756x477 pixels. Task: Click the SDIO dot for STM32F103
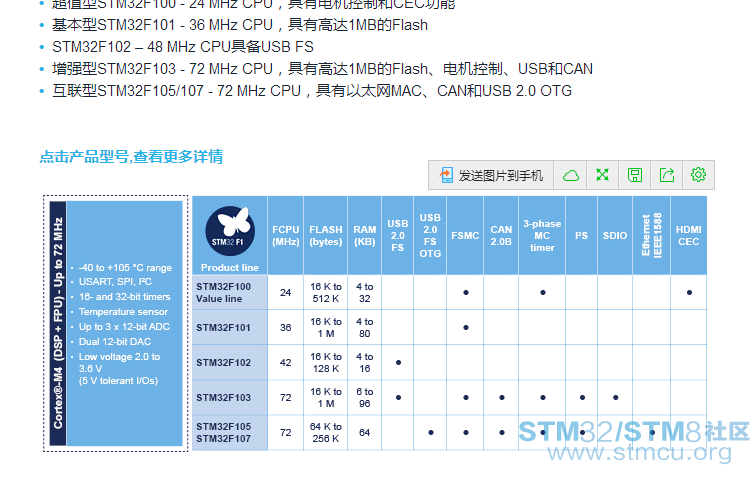pos(615,397)
